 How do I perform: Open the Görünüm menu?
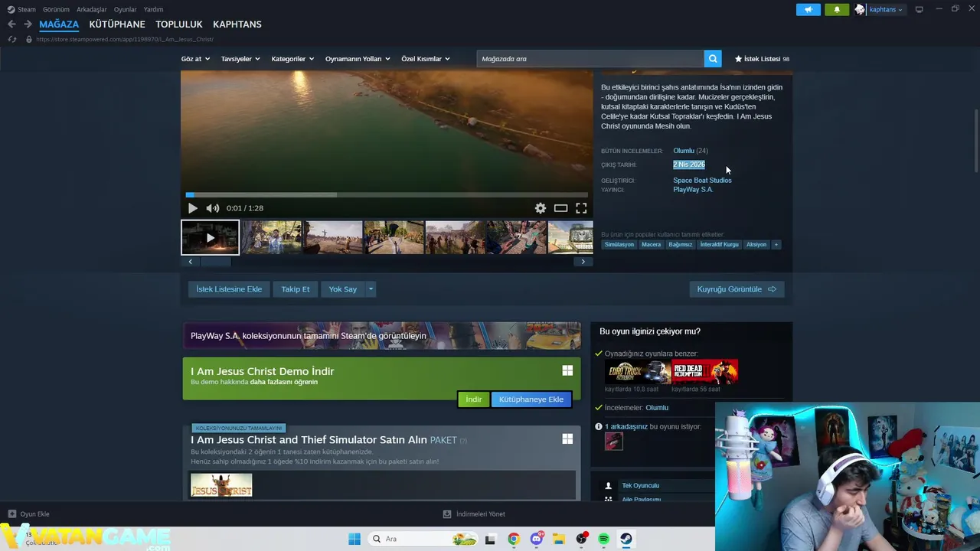pyautogui.click(x=56, y=9)
